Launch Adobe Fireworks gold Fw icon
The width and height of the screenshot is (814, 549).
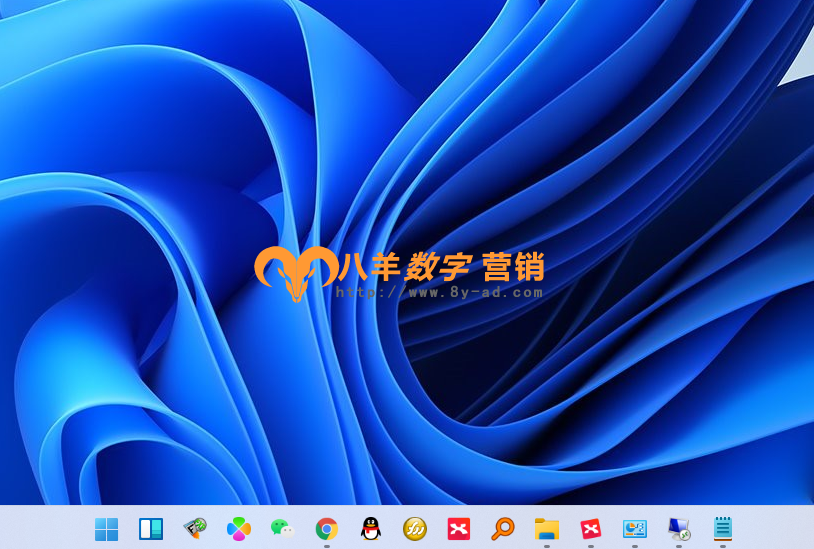(x=415, y=529)
